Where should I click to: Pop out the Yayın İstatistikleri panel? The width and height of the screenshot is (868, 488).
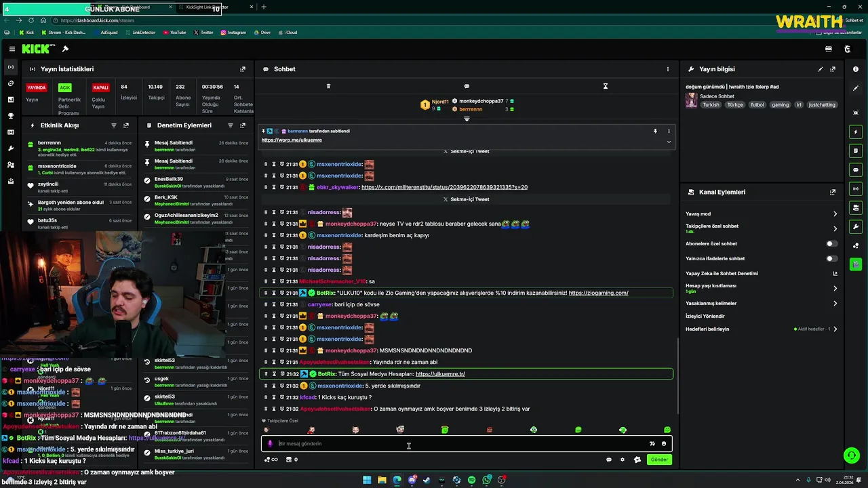[x=242, y=69]
